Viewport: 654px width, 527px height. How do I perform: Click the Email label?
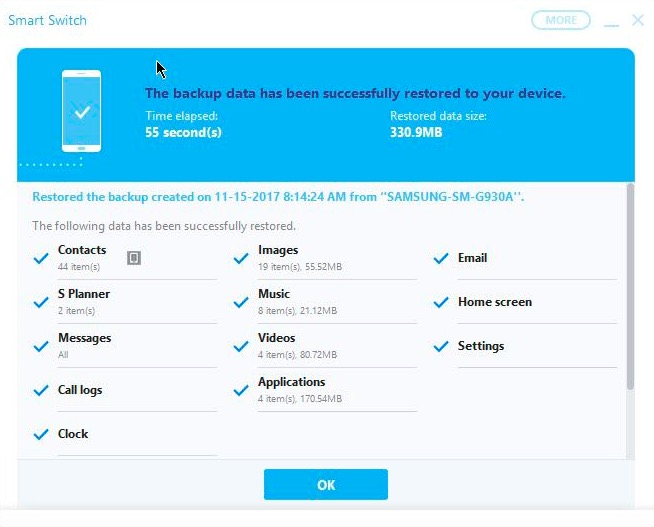click(x=473, y=258)
